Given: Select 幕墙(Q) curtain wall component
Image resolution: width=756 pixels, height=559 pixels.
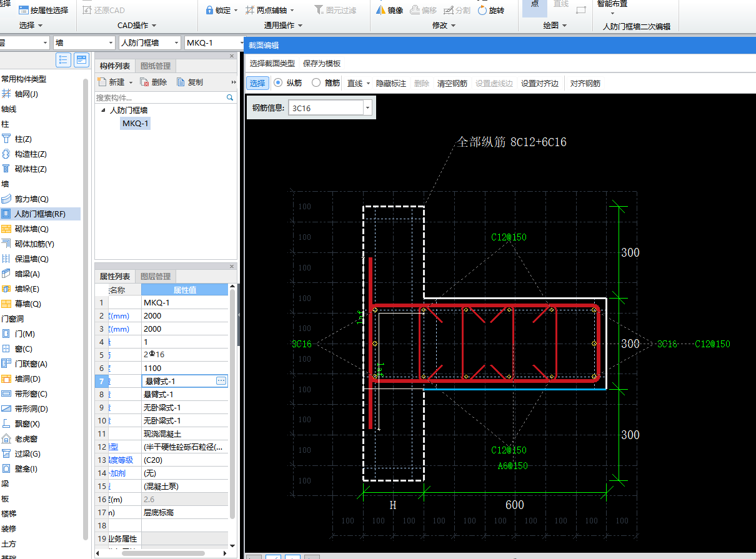Looking at the screenshot, I should [x=21, y=304].
